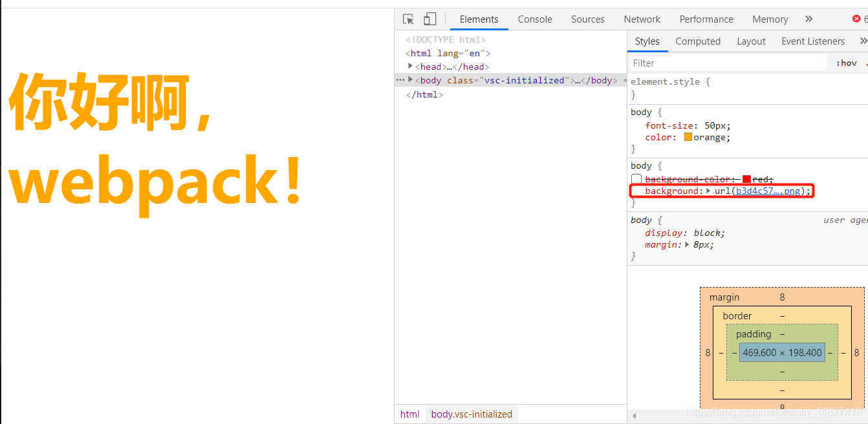Viewport: 868px width, 424px height.
Task: Expand the body element arrow
Action: [410, 79]
